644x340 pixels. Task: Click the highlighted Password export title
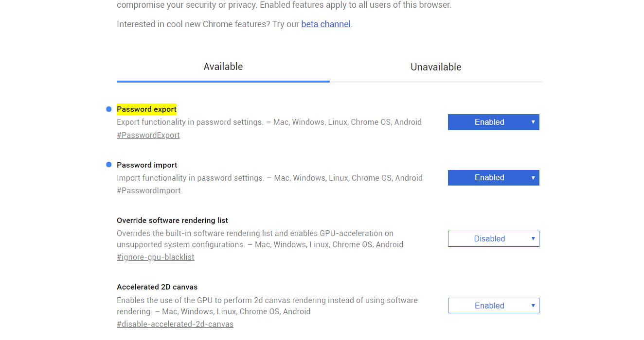click(x=147, y=109)
